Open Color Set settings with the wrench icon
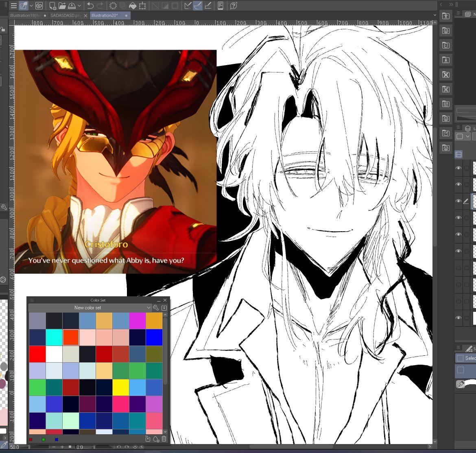 (x=155, y=308)
